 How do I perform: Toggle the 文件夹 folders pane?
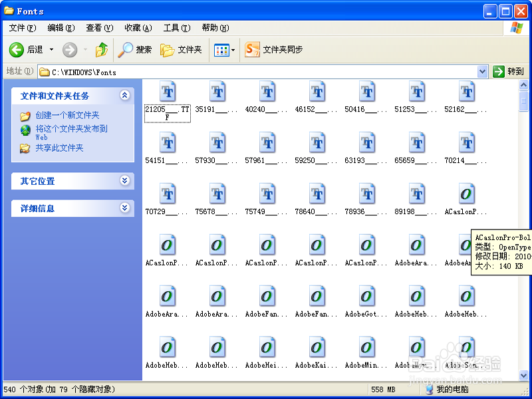[x=181, y=51]
